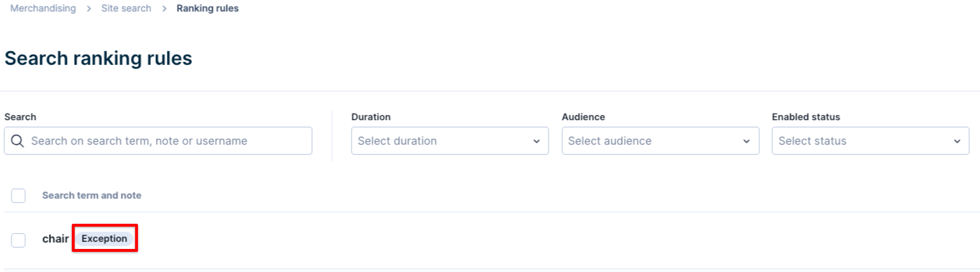Go to the Site search breadcrumb
Image resolution: width=980 pixels, height=272 pixels.
126,9
